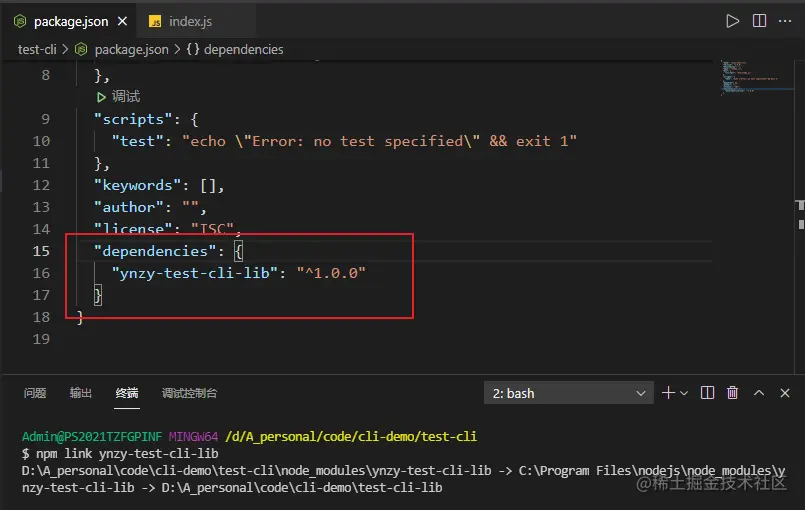This screenshot has width=805, height=510.
Task: Close the terminal panel
Action: coord(785,393)
